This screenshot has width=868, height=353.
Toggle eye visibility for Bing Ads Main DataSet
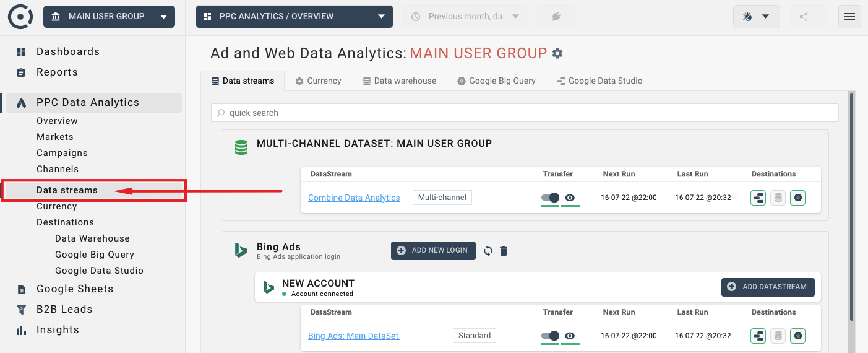coord(570,336)
